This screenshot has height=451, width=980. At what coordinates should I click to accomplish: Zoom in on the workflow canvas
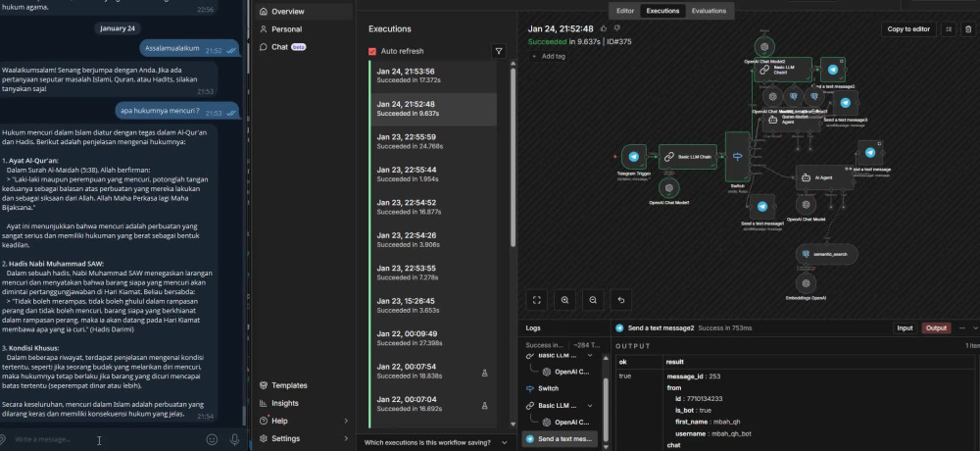(x=565, y=300)
